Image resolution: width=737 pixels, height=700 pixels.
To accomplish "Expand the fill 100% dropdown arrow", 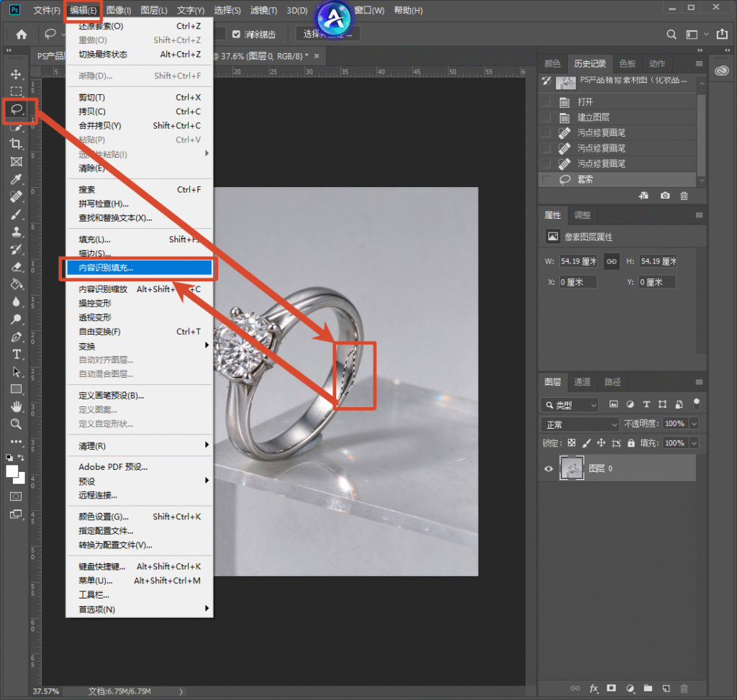I will 694,443.
